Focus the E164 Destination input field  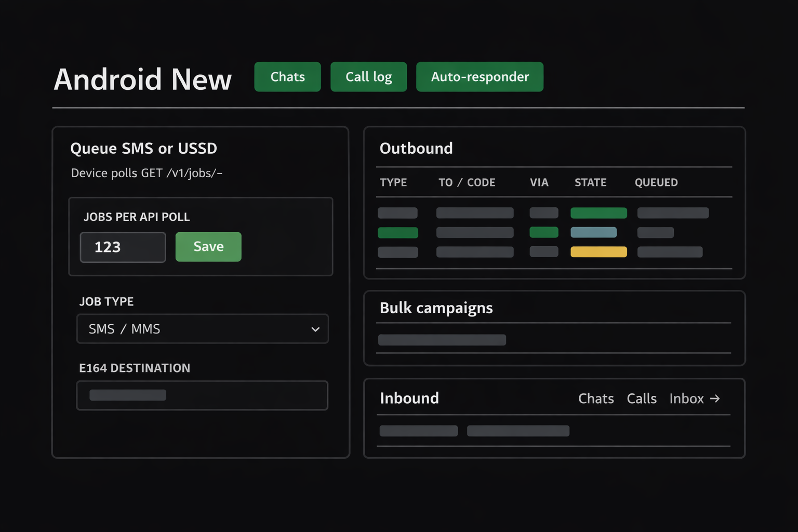[x=202, y=395]
